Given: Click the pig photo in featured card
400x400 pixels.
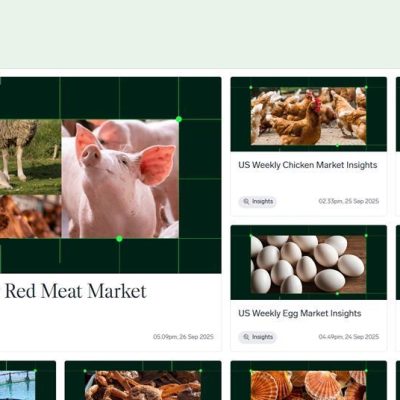Looking at the screenshot, I should (120, 179).
